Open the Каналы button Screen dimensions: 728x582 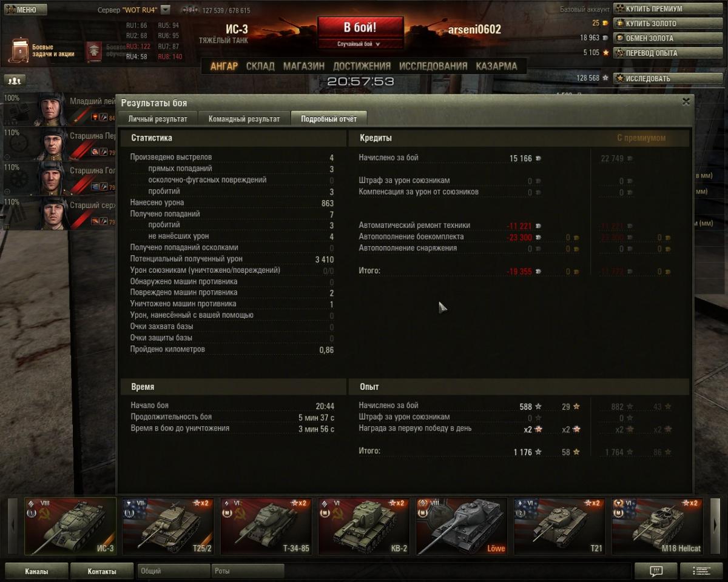pos(36,571)
